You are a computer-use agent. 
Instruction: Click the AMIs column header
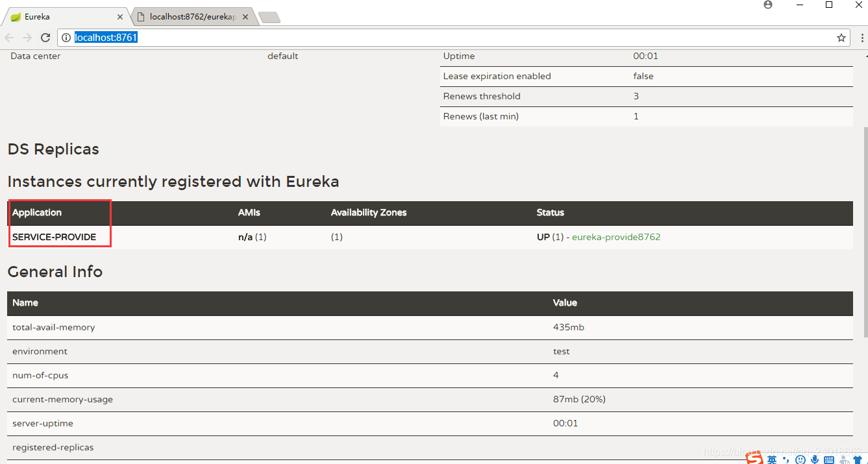(249, 212)
